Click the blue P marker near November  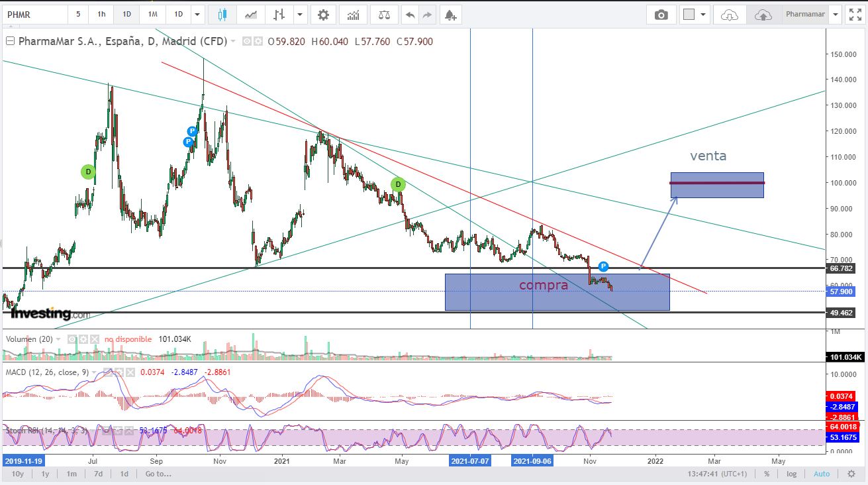click(x=603, y=266)
